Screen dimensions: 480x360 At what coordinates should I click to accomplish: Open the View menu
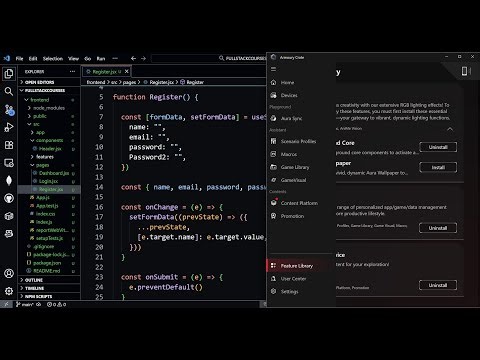pyautogui.click(x=73, y=59)
